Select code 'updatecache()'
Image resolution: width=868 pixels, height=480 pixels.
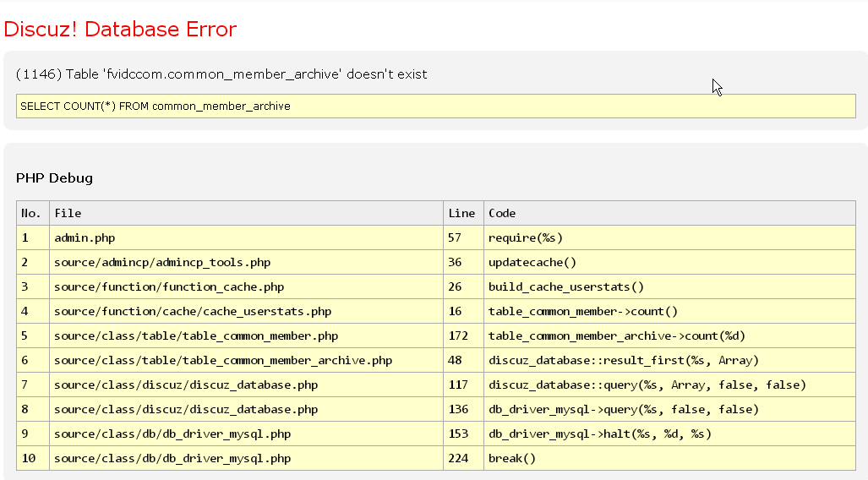(x=532, y=263)
